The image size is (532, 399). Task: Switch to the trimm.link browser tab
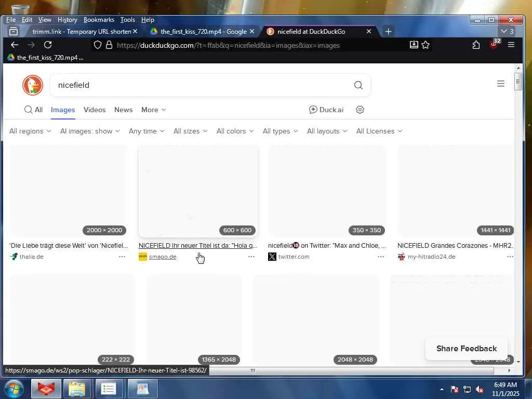82,32
